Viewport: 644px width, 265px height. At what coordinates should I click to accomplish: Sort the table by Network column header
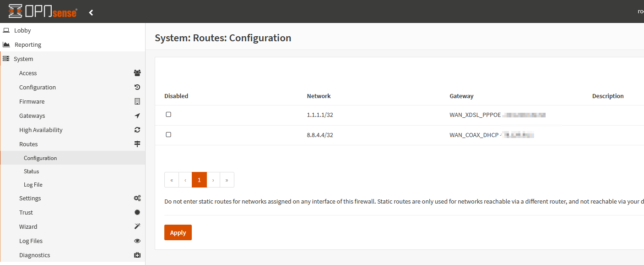coord(319,96)
